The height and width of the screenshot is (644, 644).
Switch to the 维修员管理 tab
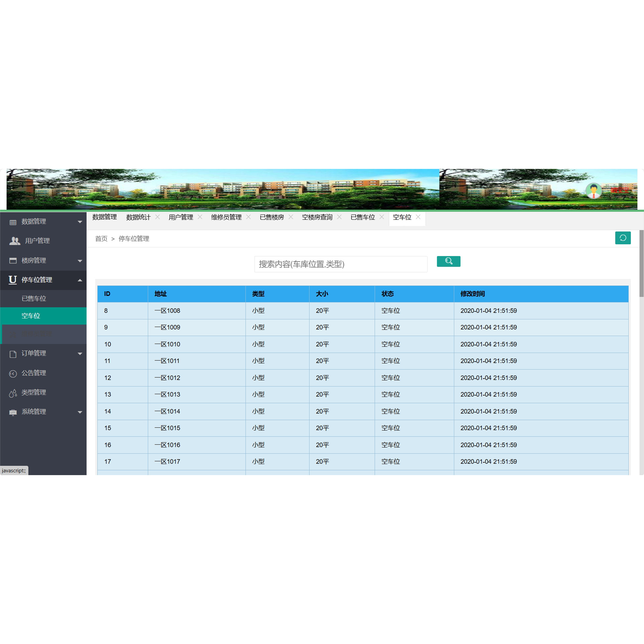pyautogui.click(x=226, y=217)
